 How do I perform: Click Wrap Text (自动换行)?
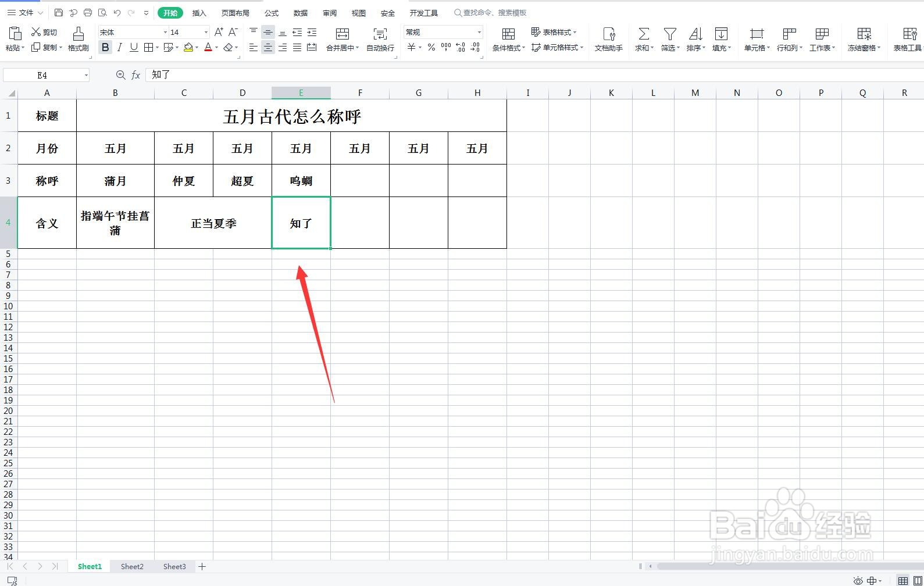pos(380,39)
